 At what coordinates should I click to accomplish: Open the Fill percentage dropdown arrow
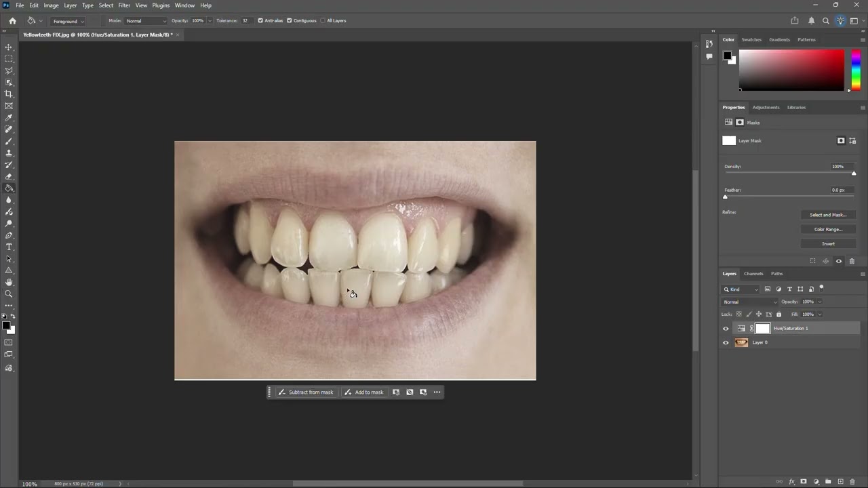point(820,314)
